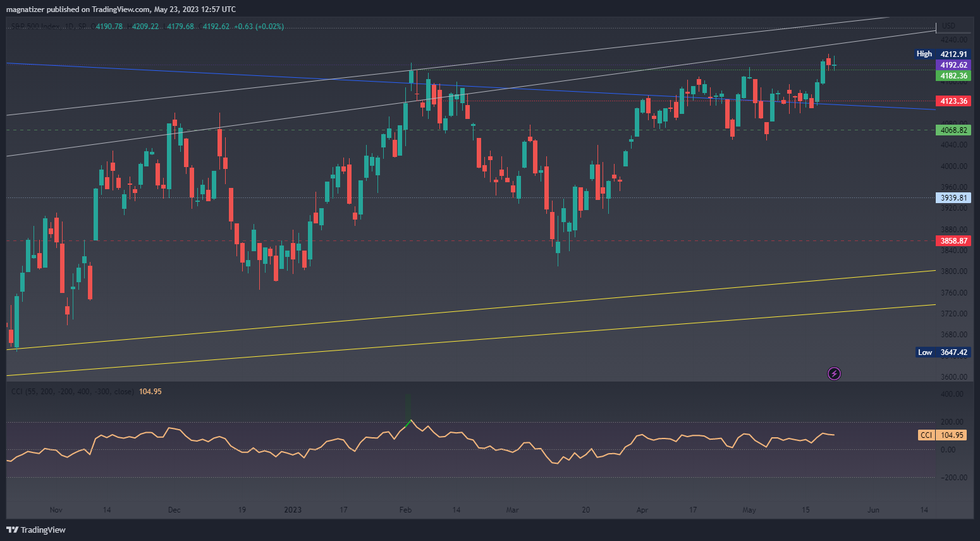
Task: Click the Low 3647.42 price label
Action: (943, 352)
